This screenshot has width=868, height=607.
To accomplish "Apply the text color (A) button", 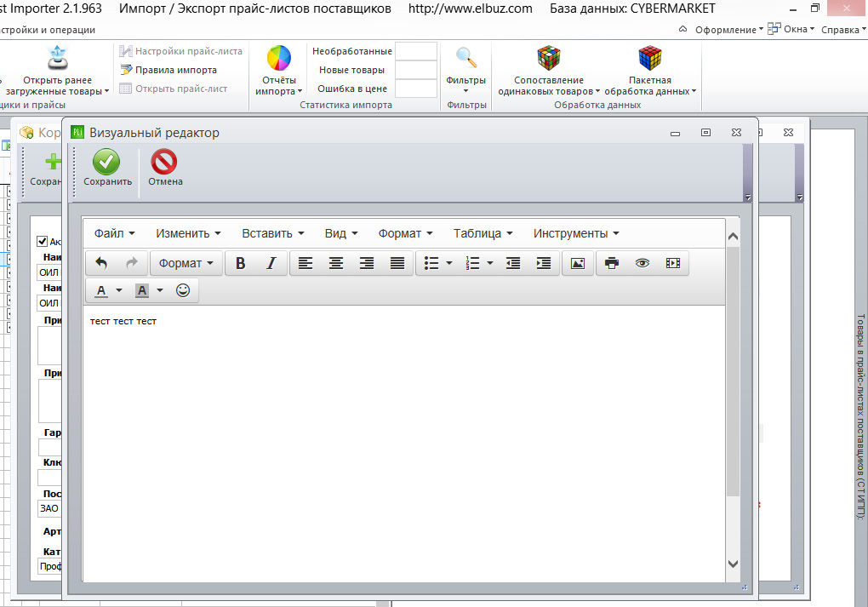I will point(101,290).
